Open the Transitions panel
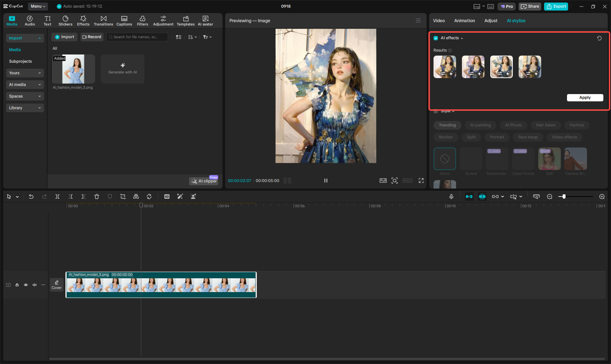The width and height of the screenshot is (611, 364). [x=103, y=21]
